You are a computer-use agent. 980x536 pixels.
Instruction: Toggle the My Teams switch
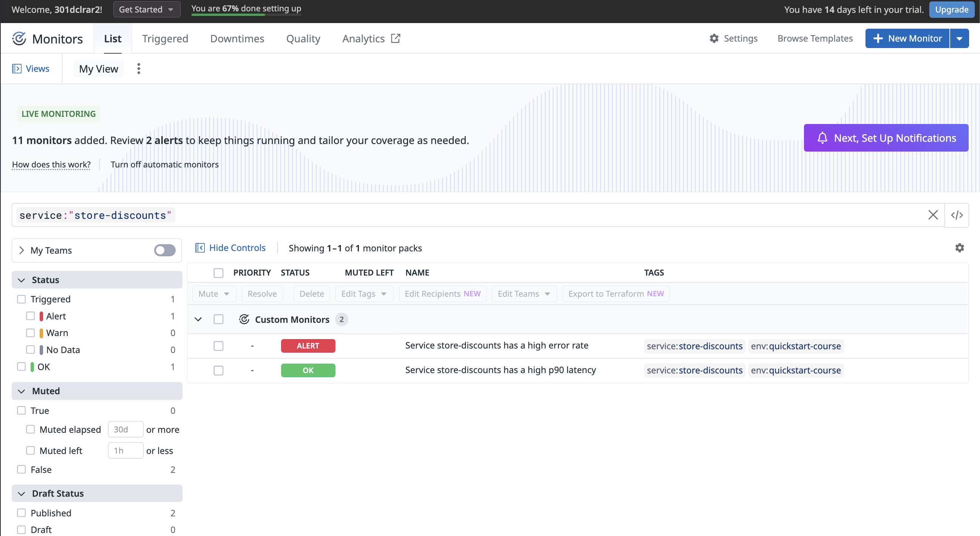pos(165,250)
